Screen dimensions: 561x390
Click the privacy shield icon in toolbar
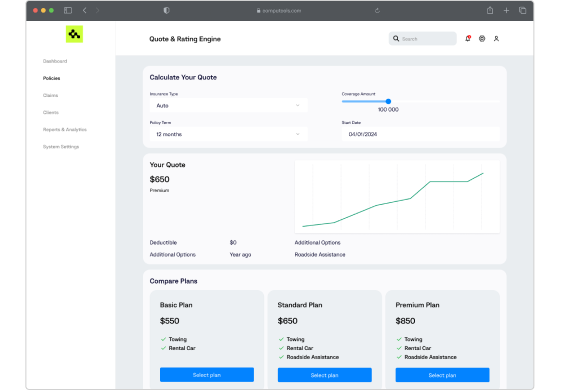coord(166,10)
